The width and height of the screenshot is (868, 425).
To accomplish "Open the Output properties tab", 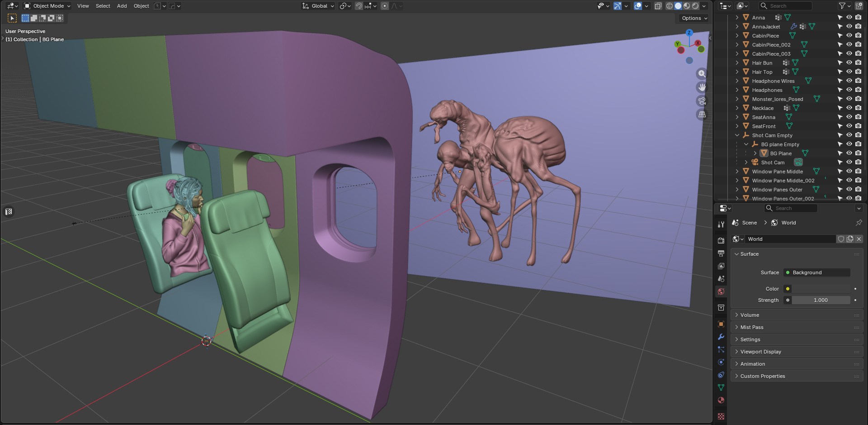I will point(721,253).
